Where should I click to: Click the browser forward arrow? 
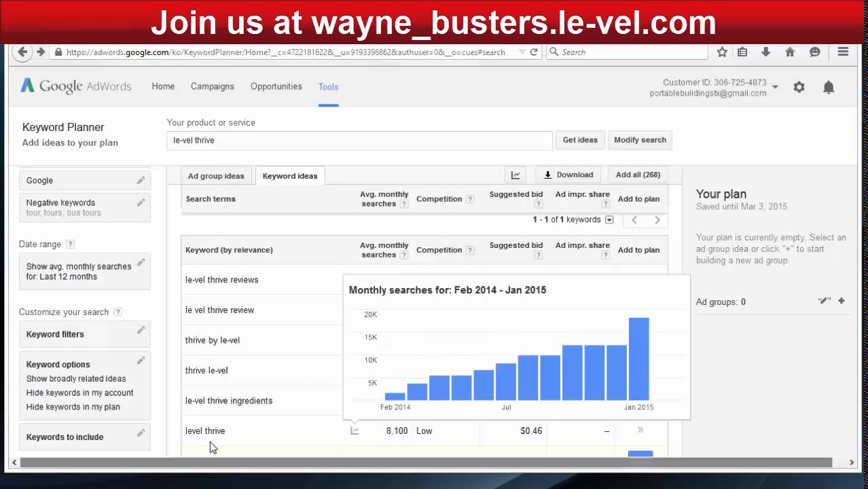(41, 52)
